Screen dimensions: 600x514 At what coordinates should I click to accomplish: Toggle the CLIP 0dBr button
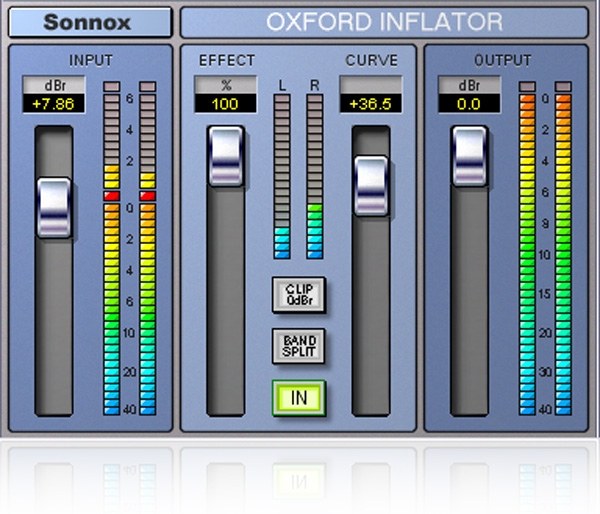click(x=299, y=295)
